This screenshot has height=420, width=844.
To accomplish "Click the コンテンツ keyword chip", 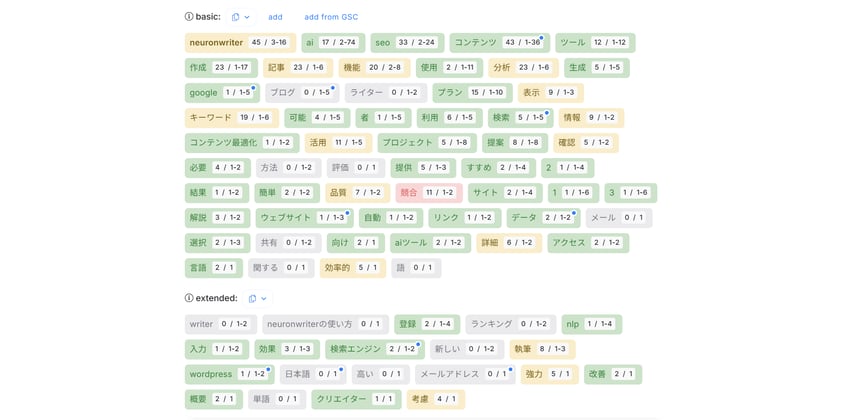I will pos(500,43).
